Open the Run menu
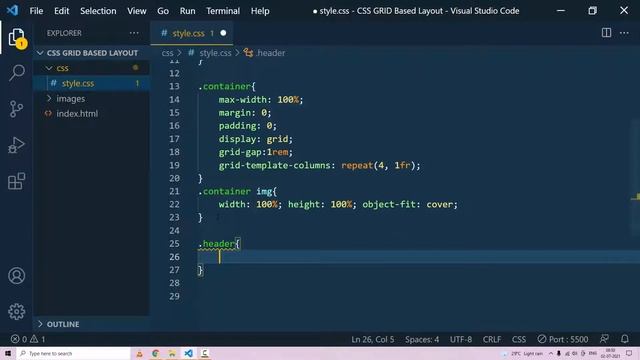This screenshot has width=640, height=360. coord(187,11)
